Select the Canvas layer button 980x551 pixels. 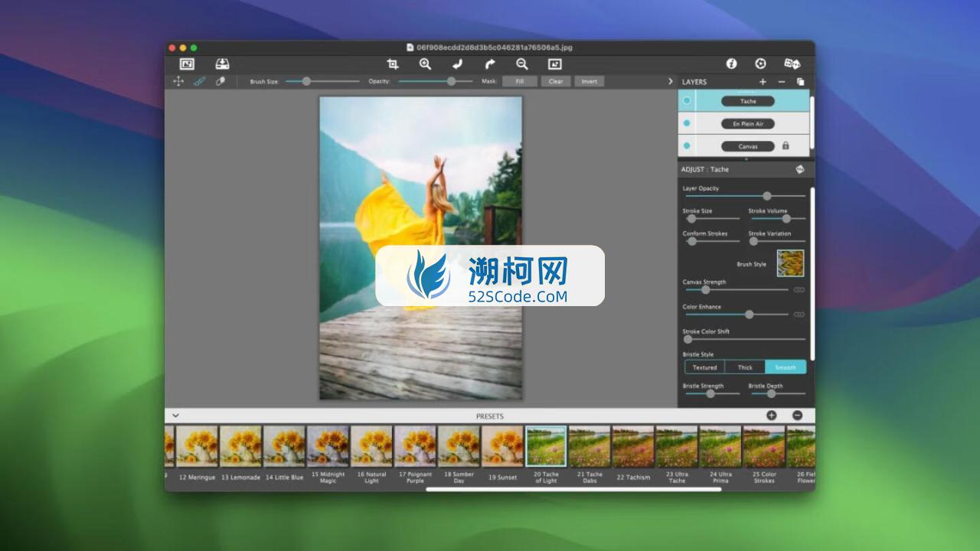(x=748, y=146)
